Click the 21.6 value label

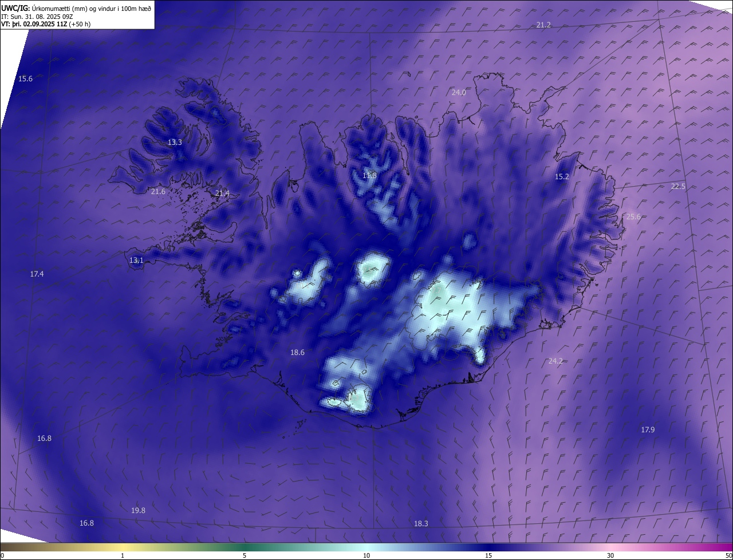tap(158, 191)
